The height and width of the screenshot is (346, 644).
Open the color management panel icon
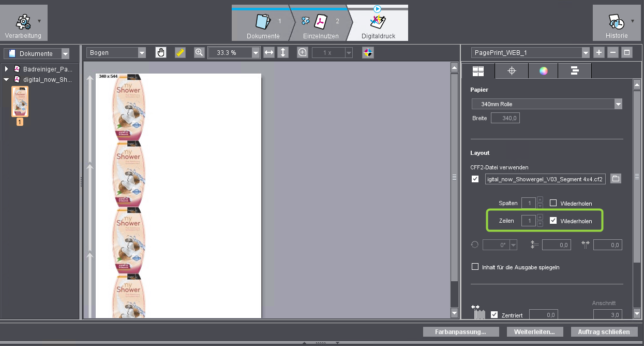[x=543, y=71]
